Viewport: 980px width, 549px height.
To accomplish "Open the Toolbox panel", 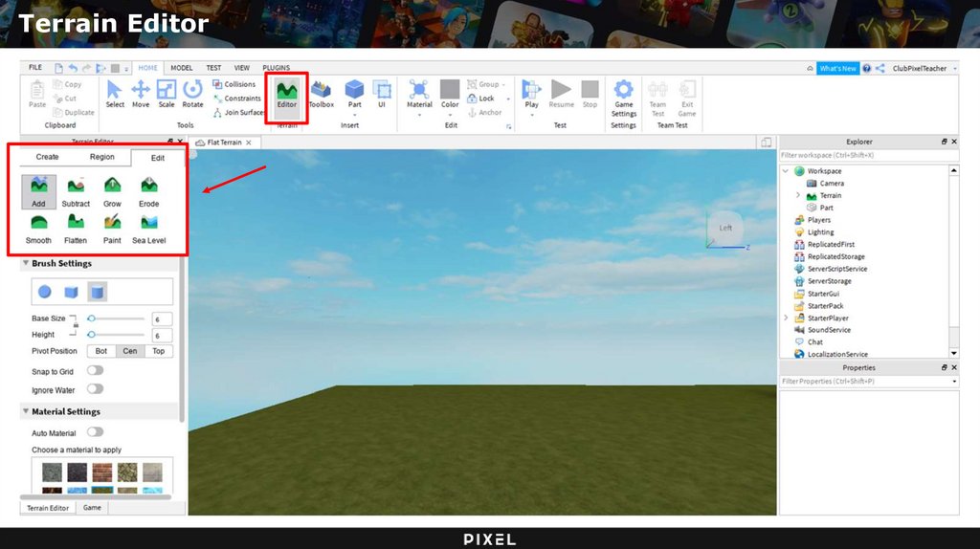I will click(322, 96).
